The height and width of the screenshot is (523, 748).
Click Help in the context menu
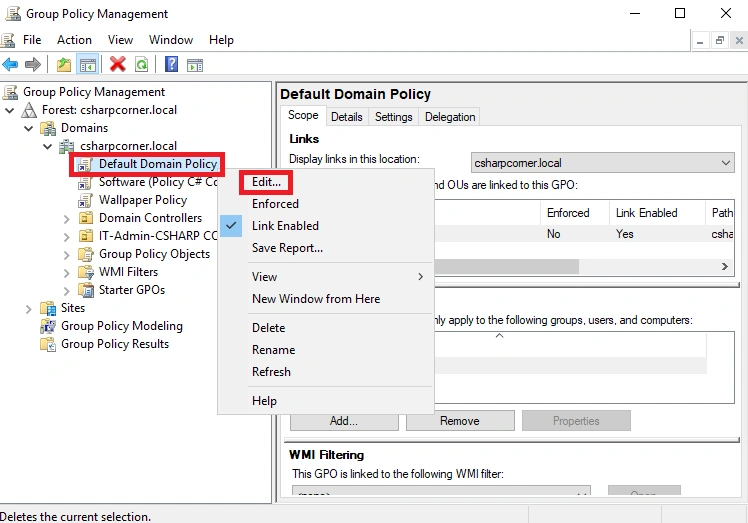[264, 401]
